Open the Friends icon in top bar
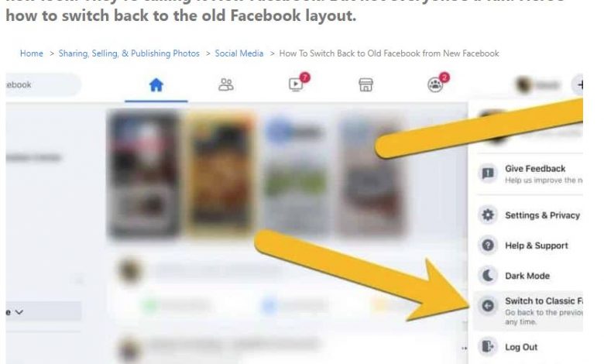The width and height of the screenshot is (604, 364). click(226, 84)
